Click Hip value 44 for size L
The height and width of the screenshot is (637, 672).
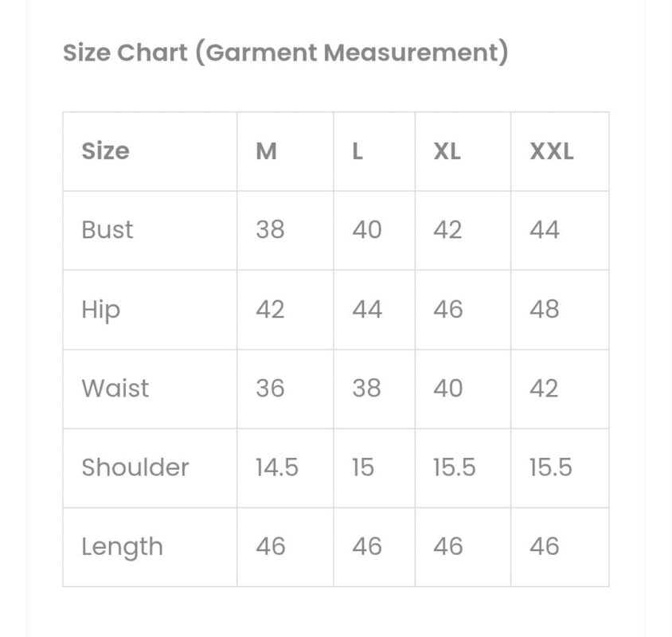[x=367, y=309]
